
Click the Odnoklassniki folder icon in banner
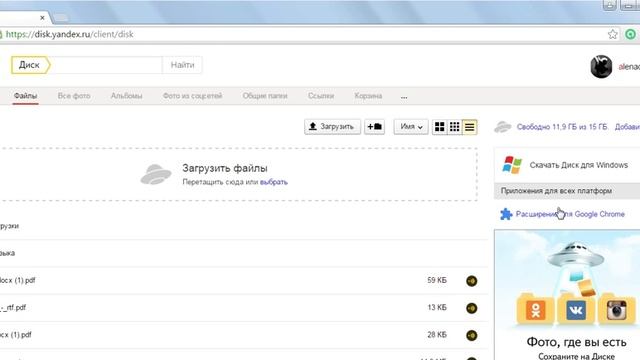(535, 309)
